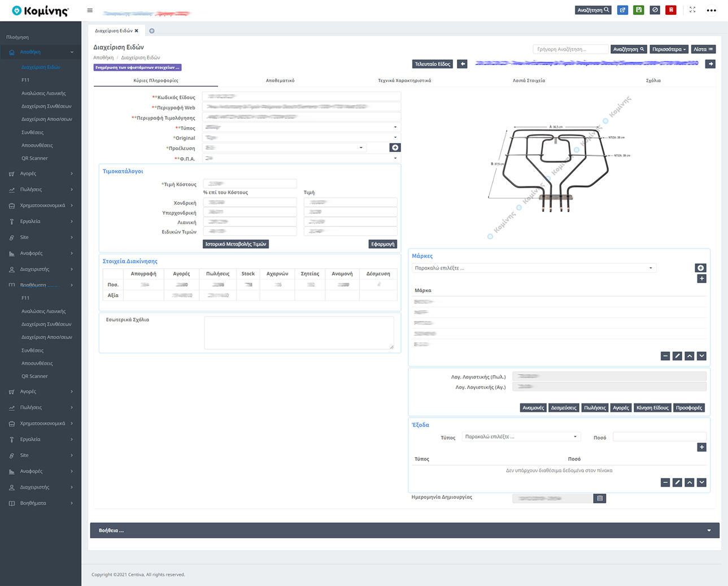728x586 pixels.
Task: Click the down-chevron icon in Έξοδα panel
Action: point(701,483)
